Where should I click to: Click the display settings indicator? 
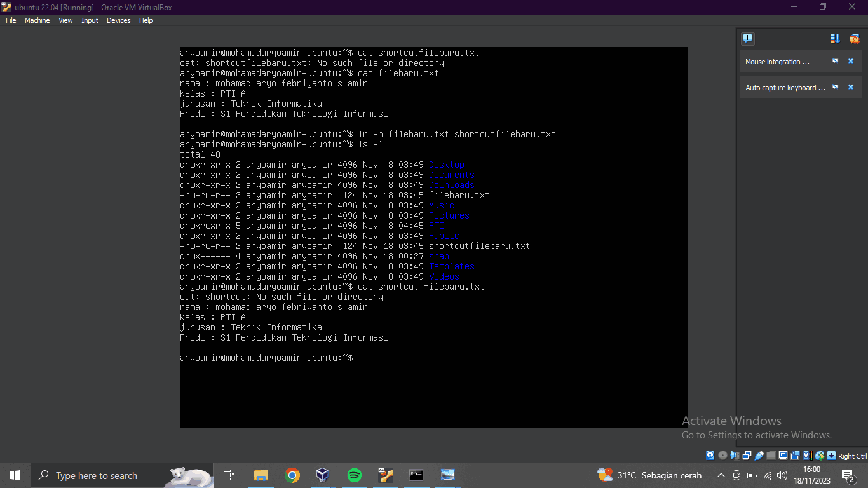click(783, 456)
